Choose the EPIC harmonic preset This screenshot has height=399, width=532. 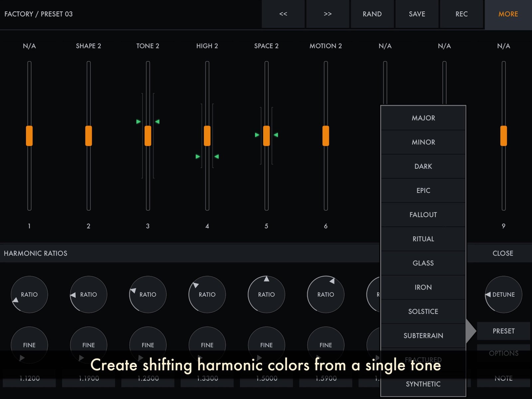coord(423,191)
